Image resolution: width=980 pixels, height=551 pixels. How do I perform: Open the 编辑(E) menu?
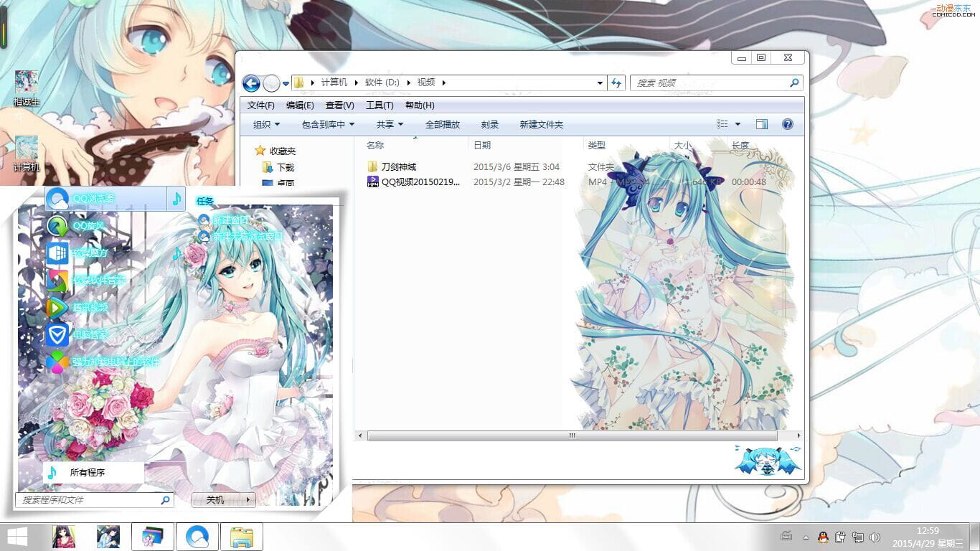pos(300,105)
